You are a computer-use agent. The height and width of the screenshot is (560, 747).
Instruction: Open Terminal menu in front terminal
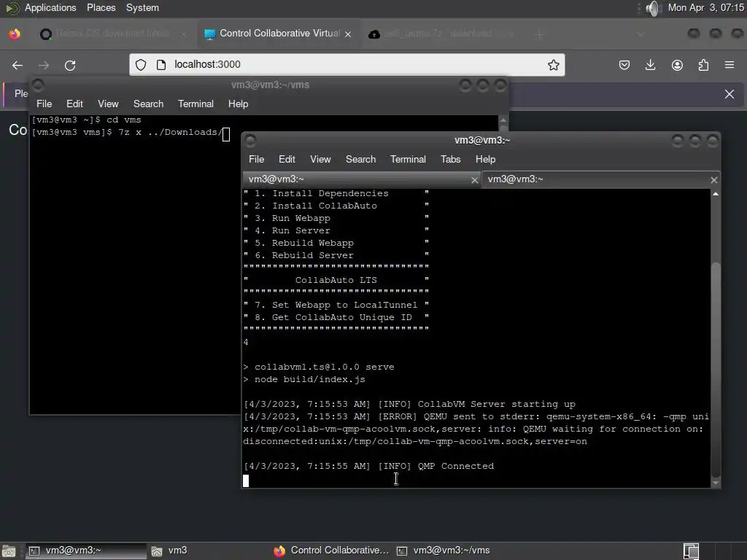[x=408, y=159]
